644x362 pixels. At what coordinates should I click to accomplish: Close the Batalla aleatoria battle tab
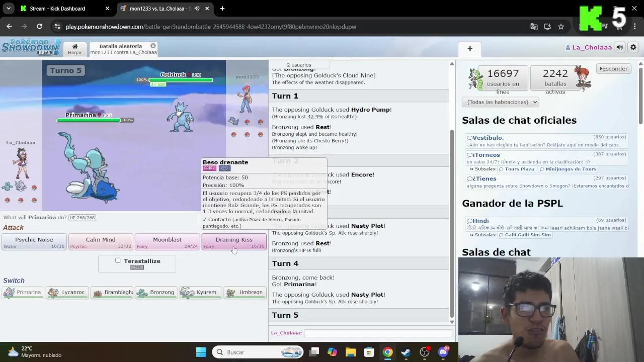pos(153,46)
